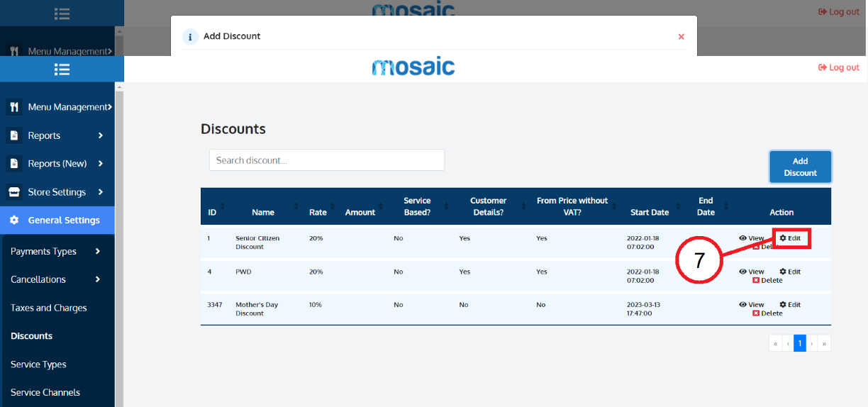Click the '3347' ID cell

(x=214, y=305)
